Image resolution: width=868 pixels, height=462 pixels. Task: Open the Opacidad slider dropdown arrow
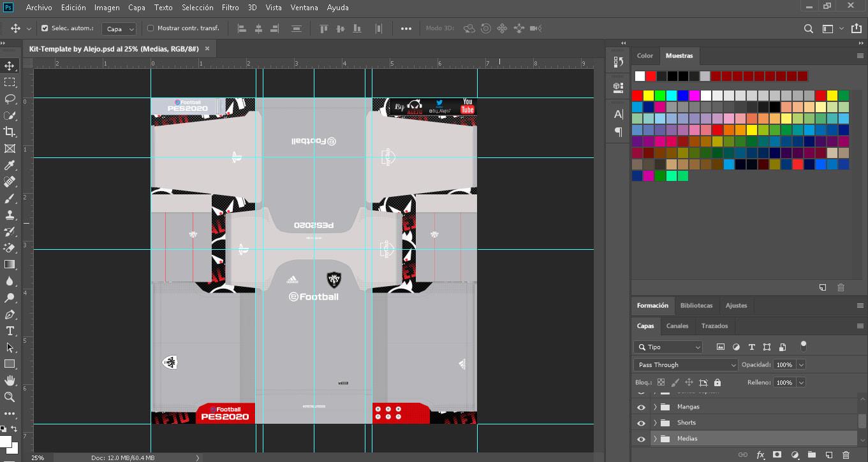(x=801, y=365)
